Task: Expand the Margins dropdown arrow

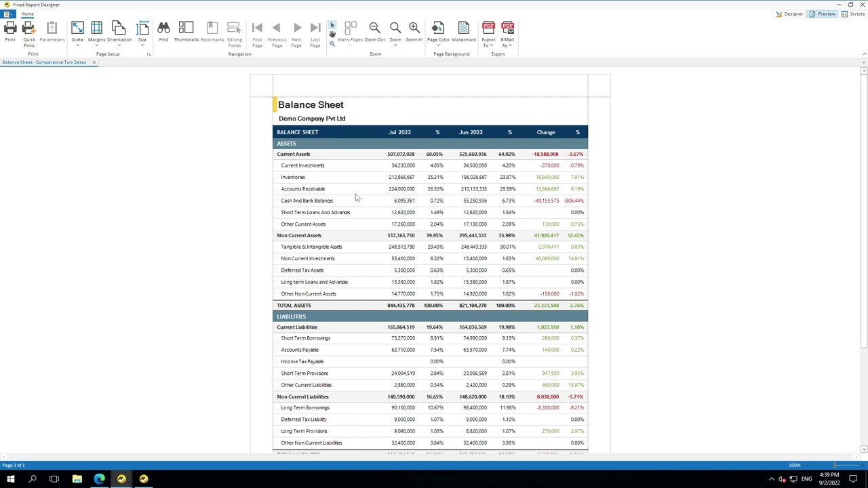Action: (x=96, y=45)
